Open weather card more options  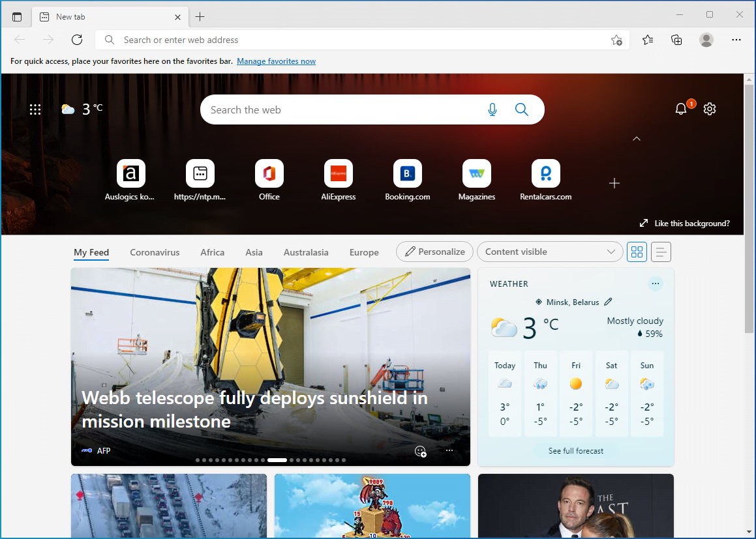(x=656, y=284)
